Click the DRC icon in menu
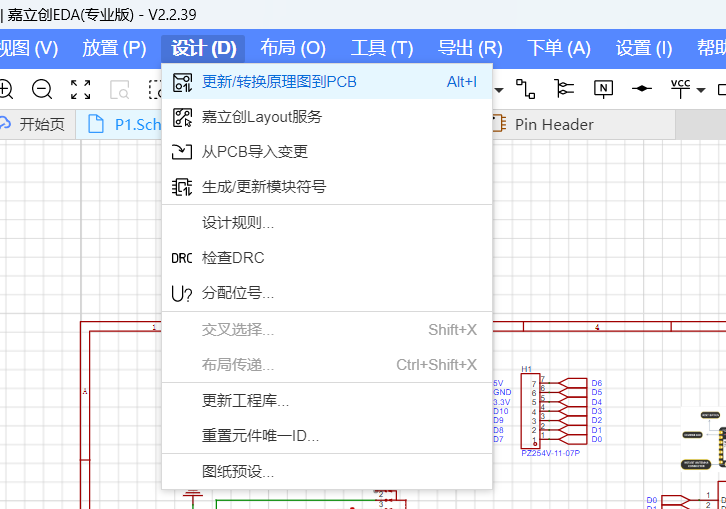Image resolution: width=726 pixels, height=509 pixels. point(182,258)
